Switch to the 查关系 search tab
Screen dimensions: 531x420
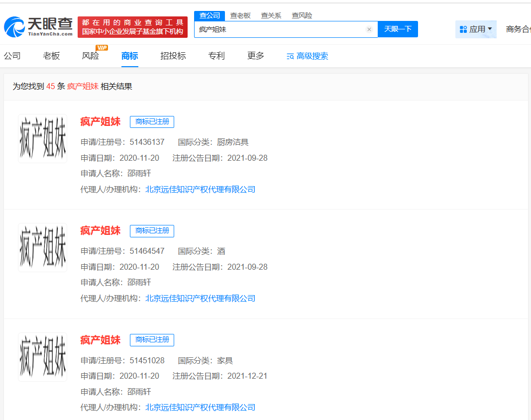click(271, 15)
